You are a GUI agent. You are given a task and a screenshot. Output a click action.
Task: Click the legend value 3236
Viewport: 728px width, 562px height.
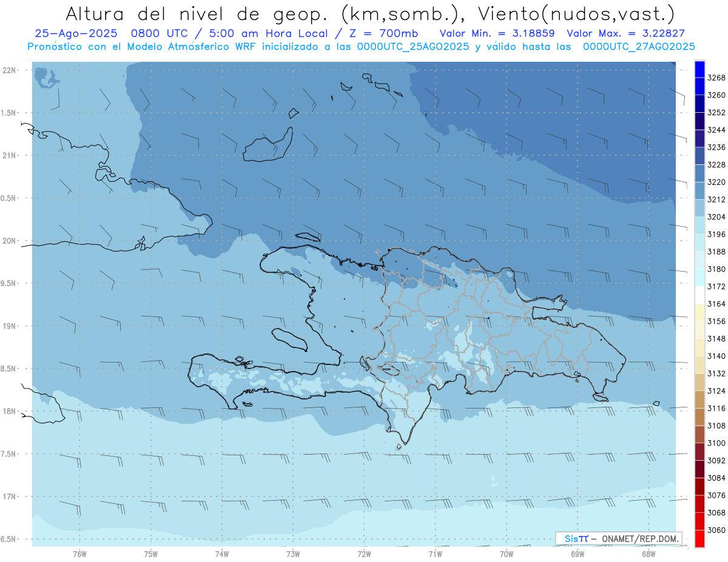(x=716, y=147)
